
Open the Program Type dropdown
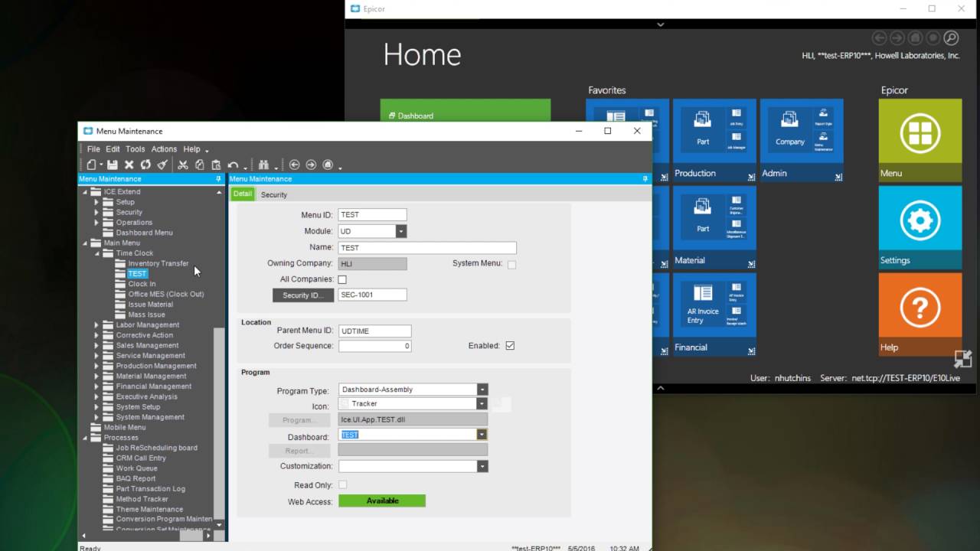click(482, 390)
